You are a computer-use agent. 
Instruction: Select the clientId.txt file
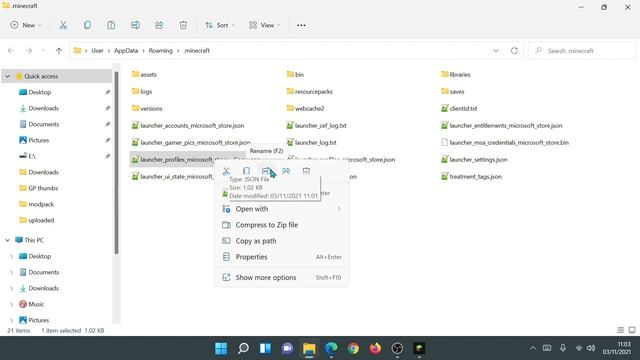[x=459, y=109]
